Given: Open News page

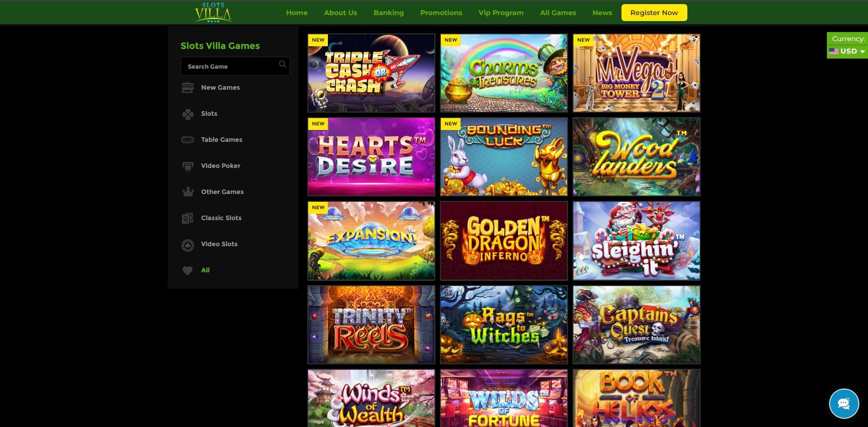Looking at the screenshot, I should (x=602, y=13).
